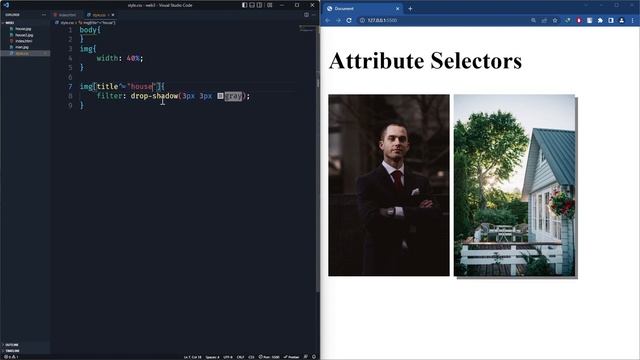
Task: Open browser three-dot menu
Action: pyautogui.click(x=633, y=20)
